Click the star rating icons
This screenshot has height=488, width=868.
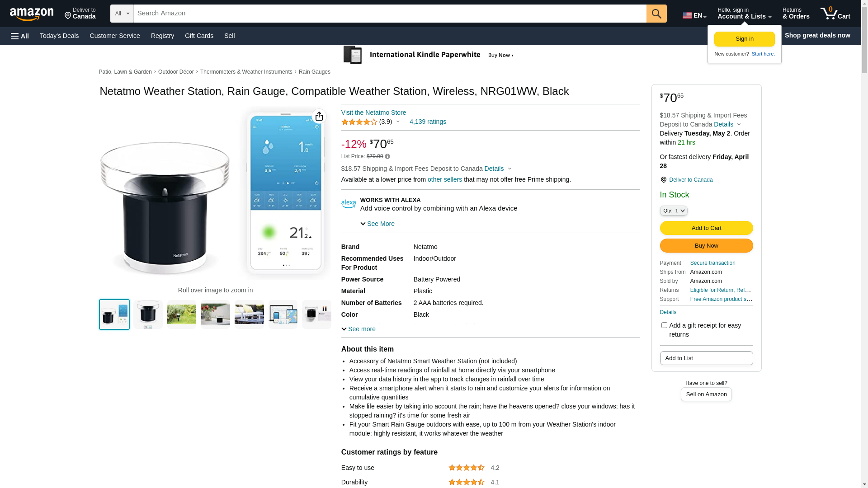(x=359, y=122)
